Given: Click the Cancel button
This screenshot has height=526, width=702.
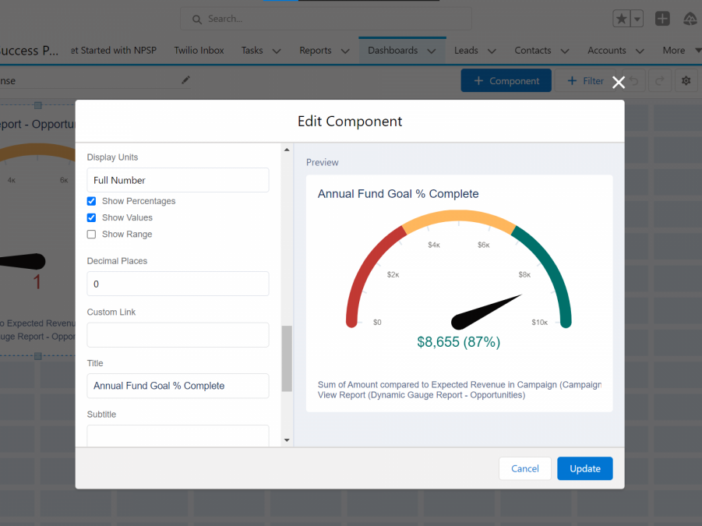Looking at the screenshot, I should tap(525, 468).
